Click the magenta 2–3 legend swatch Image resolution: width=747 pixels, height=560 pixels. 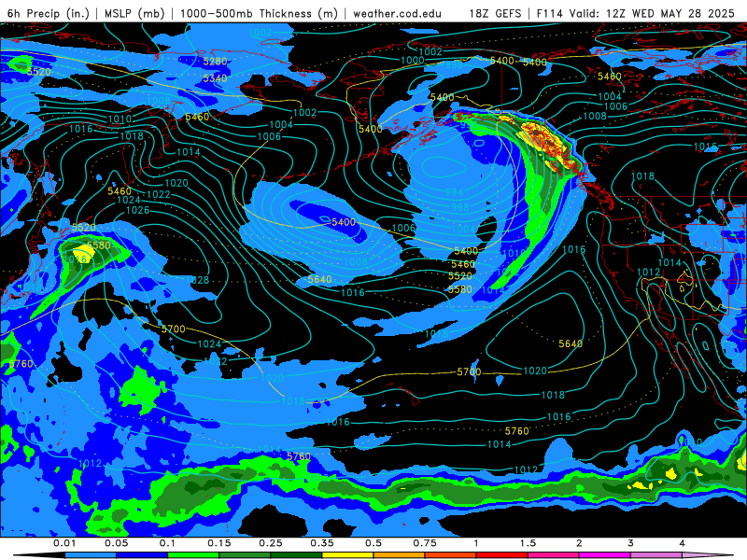605,555
